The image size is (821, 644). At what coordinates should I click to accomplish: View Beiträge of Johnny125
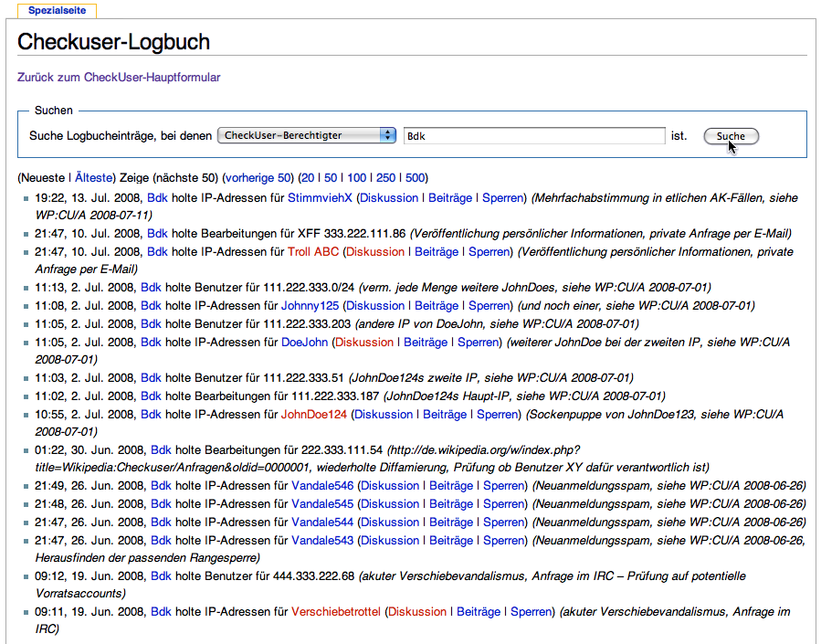[x=437, y=306]
